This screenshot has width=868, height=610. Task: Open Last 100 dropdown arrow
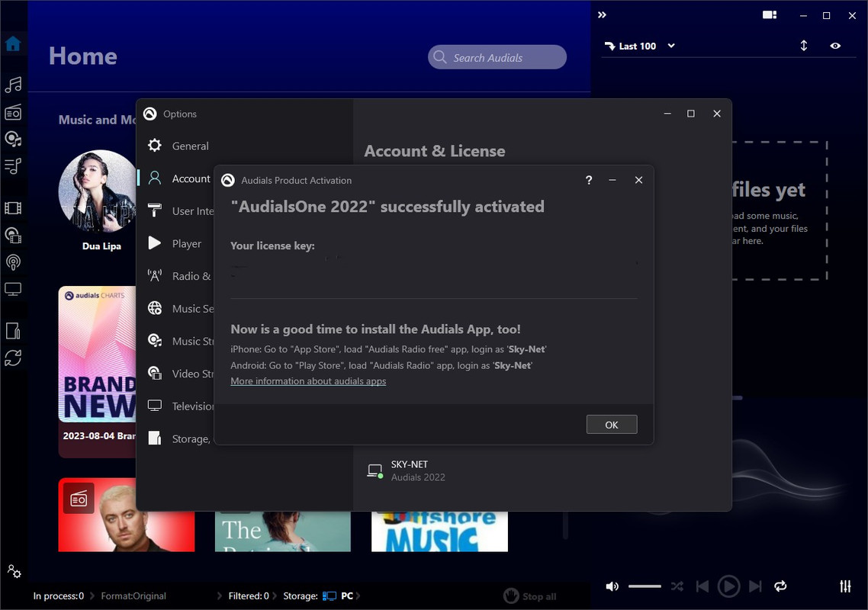point(671,46)
